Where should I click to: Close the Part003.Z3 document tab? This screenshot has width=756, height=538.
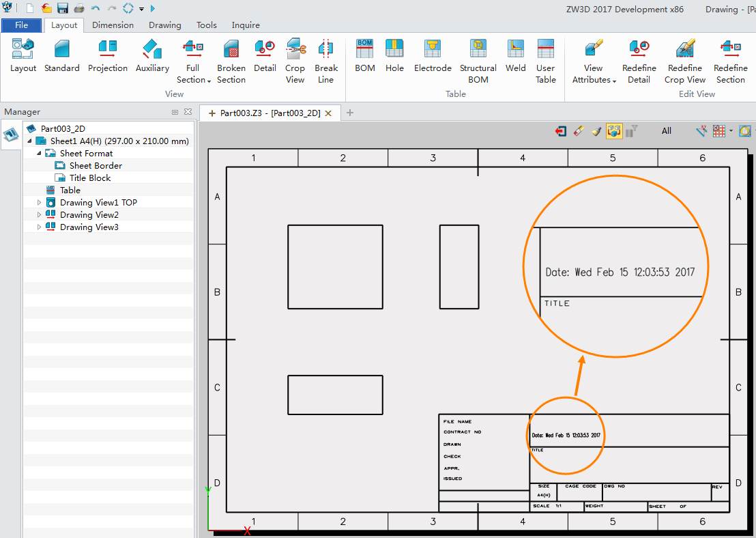point(328,113)
